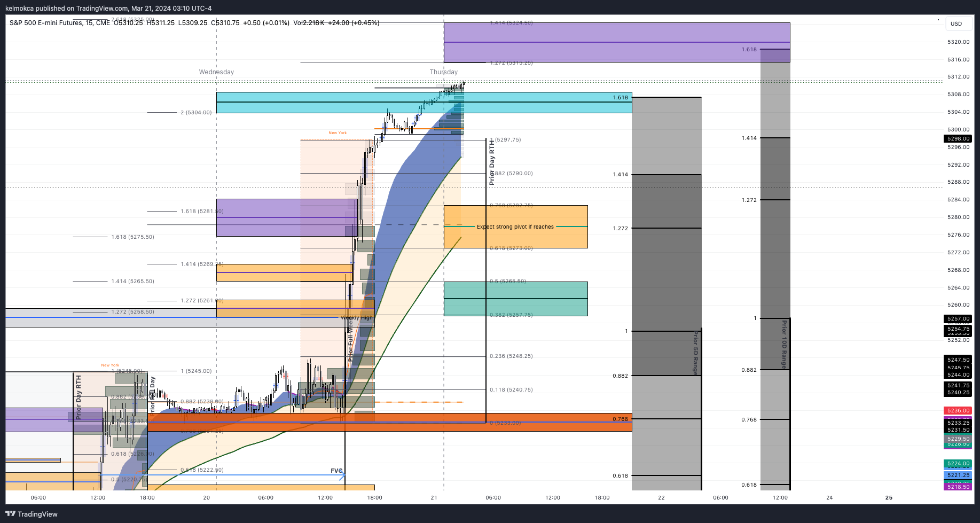Click the green 5224.00 price tag

pyautogui.click(x=958, y=464)
